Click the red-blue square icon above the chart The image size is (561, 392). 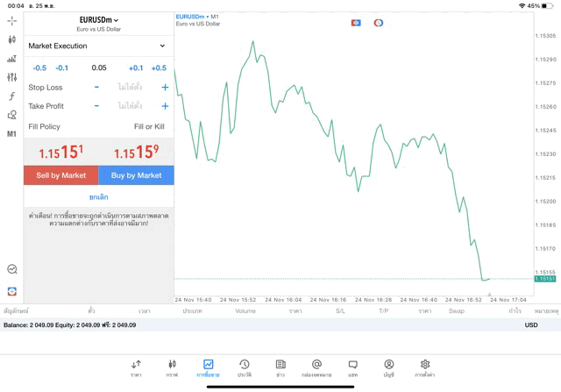356,23
